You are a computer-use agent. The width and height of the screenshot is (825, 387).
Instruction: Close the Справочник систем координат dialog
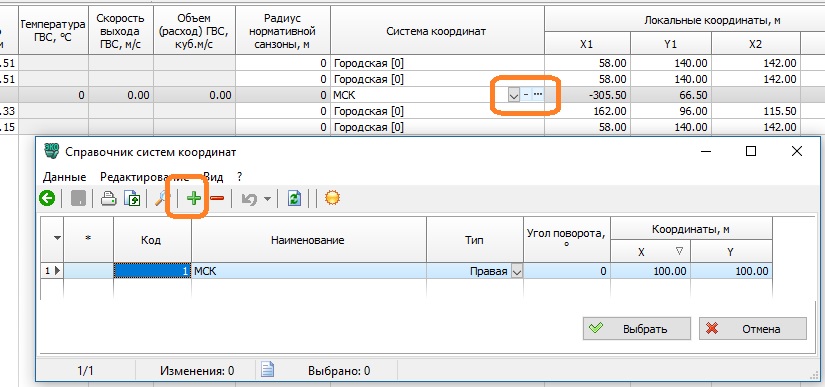797,151
